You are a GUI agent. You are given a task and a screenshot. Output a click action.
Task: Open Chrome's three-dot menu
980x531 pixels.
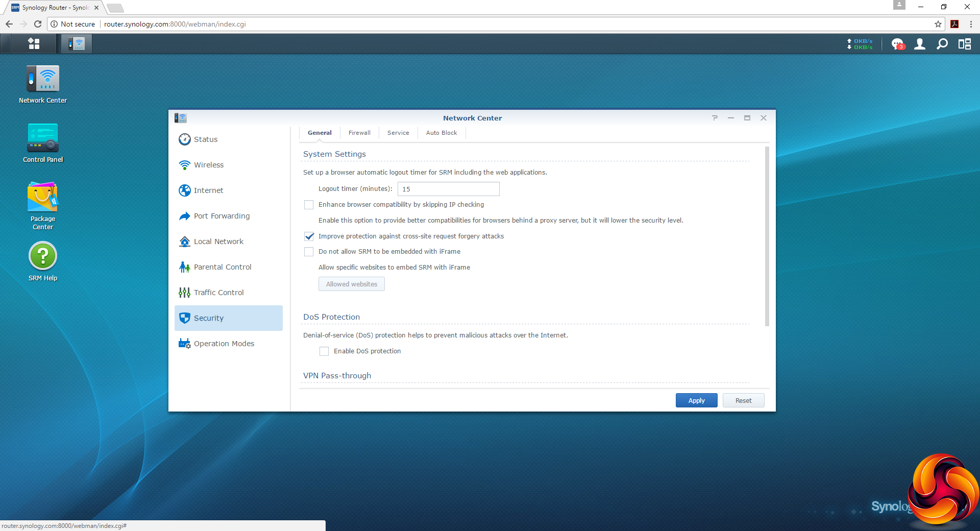[x=971, y=24]
